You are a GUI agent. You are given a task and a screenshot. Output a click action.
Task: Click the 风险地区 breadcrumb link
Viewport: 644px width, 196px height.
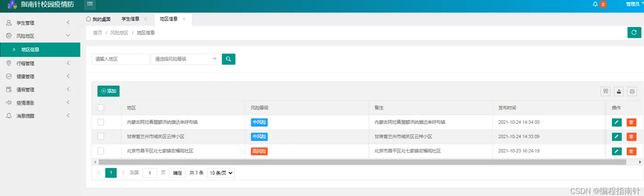(120, 33)
